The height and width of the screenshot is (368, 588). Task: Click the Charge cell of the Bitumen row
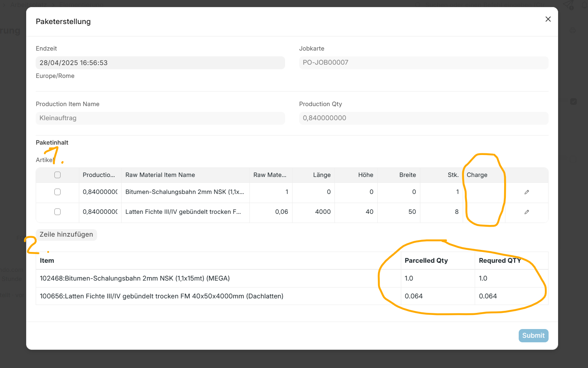tap(484, 192)
